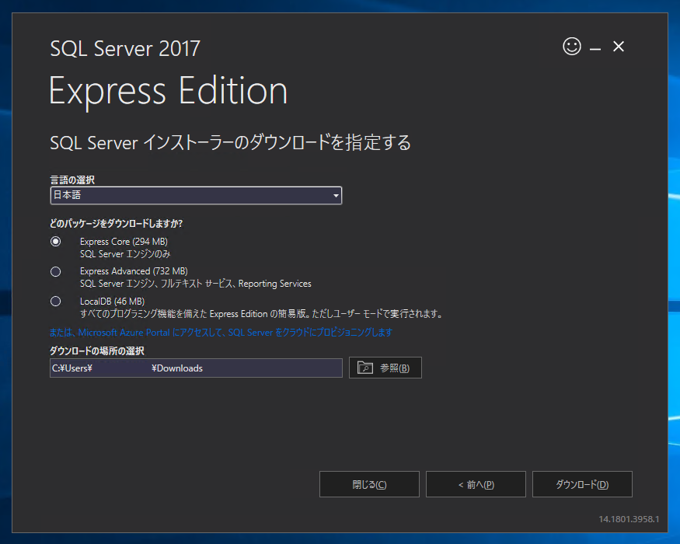This screenshot has height=544, width=680.
Task: Open the 日本語 language dropdown
Action: 196,195
